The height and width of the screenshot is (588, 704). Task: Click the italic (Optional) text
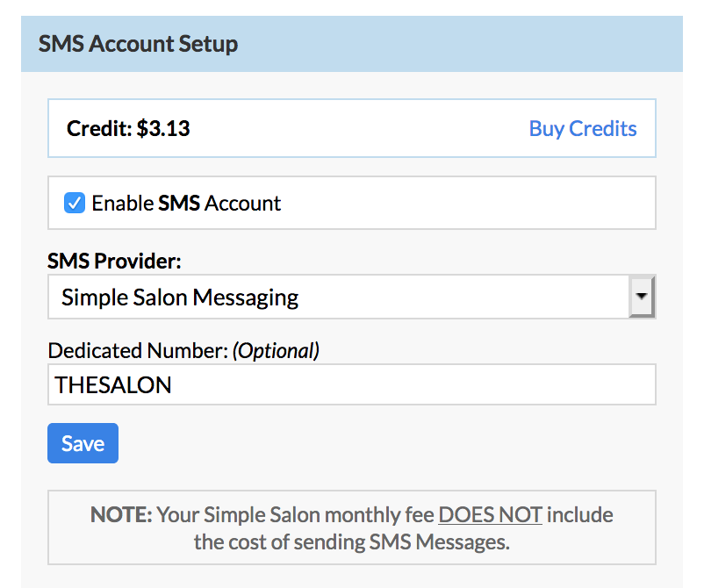point(276,351)
